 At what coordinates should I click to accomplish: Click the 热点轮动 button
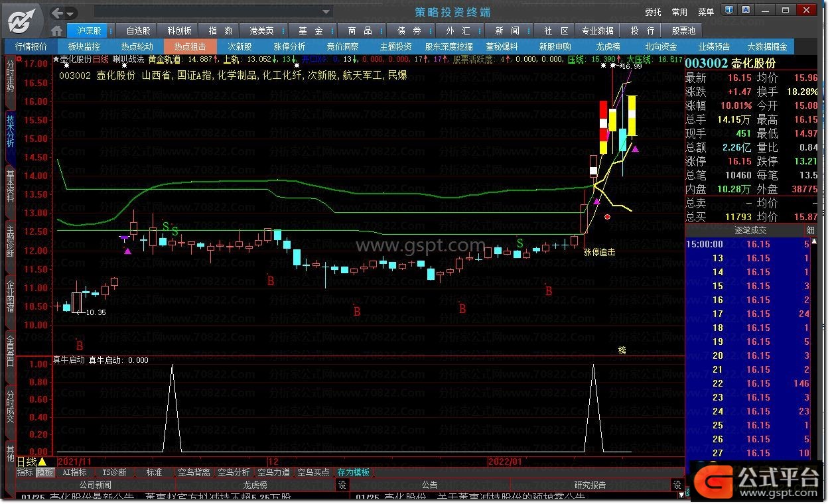[137, 47]
